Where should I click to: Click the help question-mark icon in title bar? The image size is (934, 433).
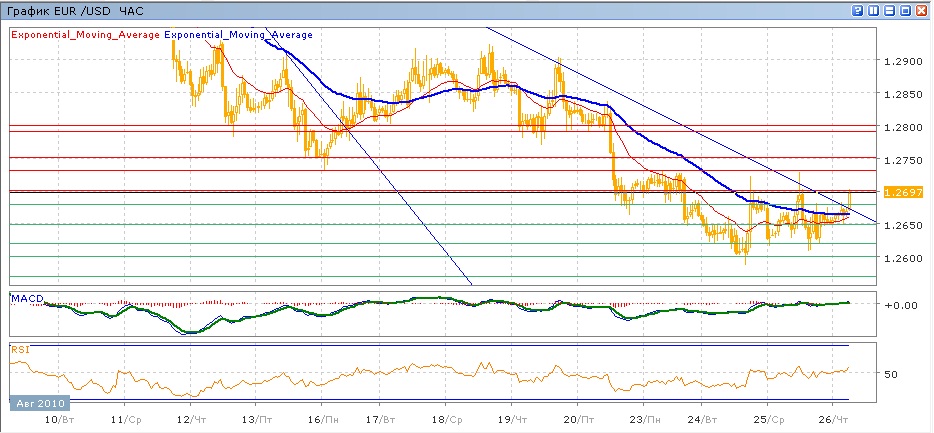click(x=857, y=10)
